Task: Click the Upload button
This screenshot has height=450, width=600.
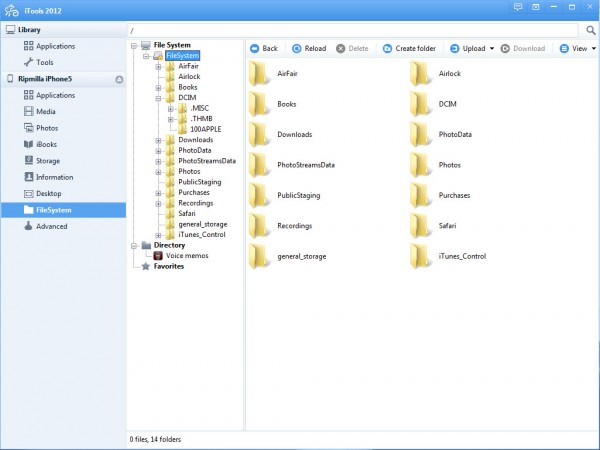Action: coord(468,49)
